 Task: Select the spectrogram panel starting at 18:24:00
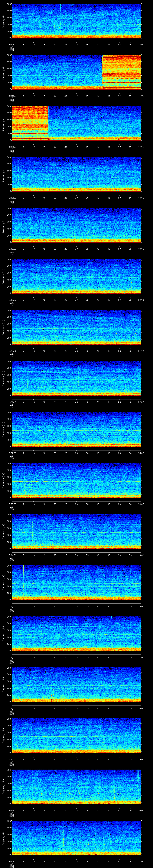[76, 531]
